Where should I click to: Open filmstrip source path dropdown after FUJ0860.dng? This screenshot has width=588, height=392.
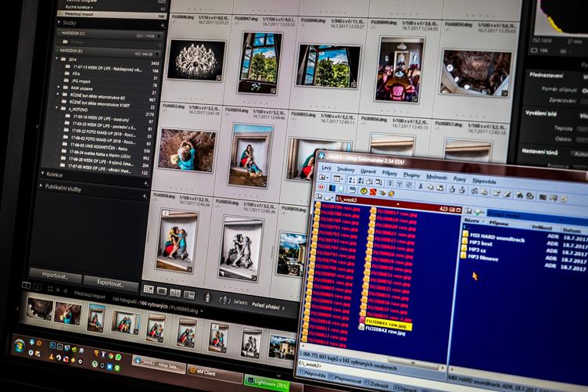202,311
